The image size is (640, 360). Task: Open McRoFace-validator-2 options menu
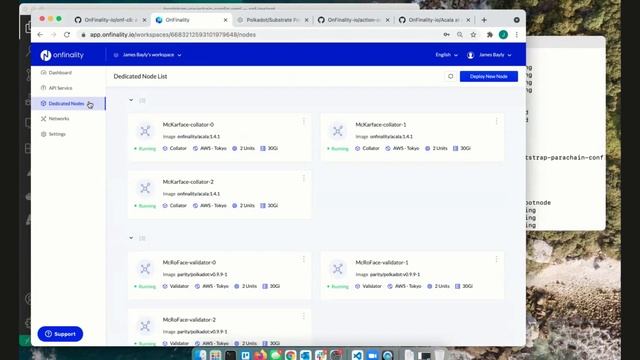(x=304, y=316)
